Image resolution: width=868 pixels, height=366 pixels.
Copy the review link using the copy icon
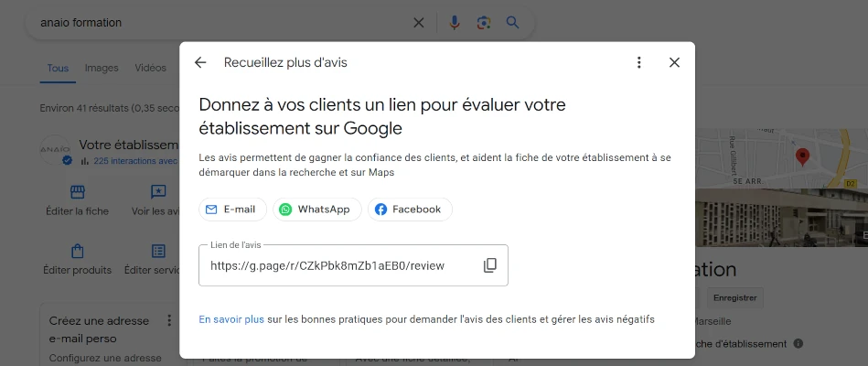pyautogui.click(x=490, y=265)
